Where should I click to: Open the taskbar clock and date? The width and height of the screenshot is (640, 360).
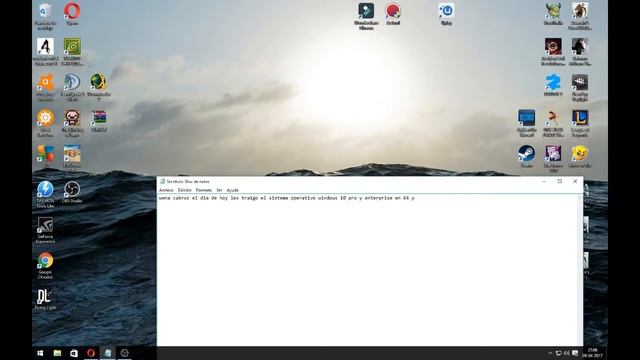click(592, 353)
